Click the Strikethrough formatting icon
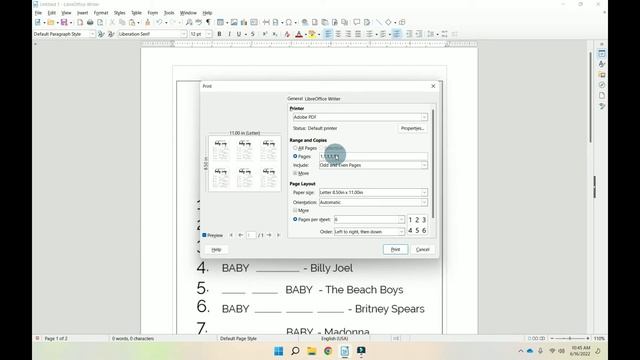The height and width of the screenshot is (360, 640). click(253, 34)
